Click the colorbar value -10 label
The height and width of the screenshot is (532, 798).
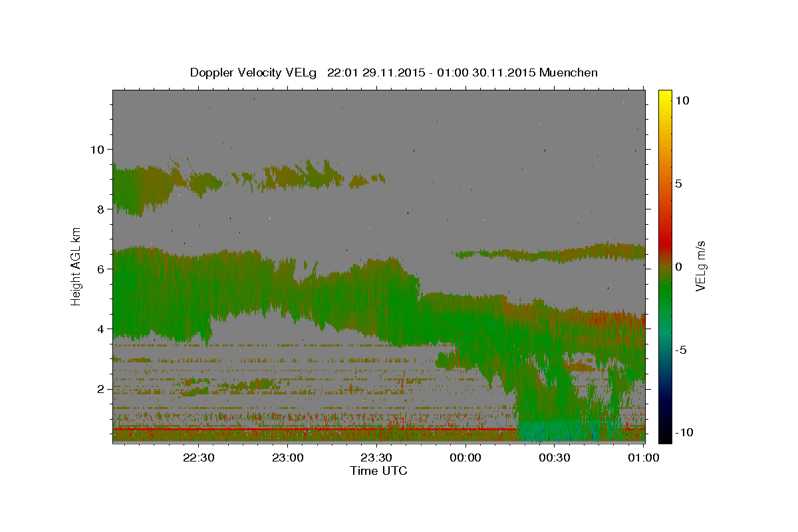click(x=684, y=432)
